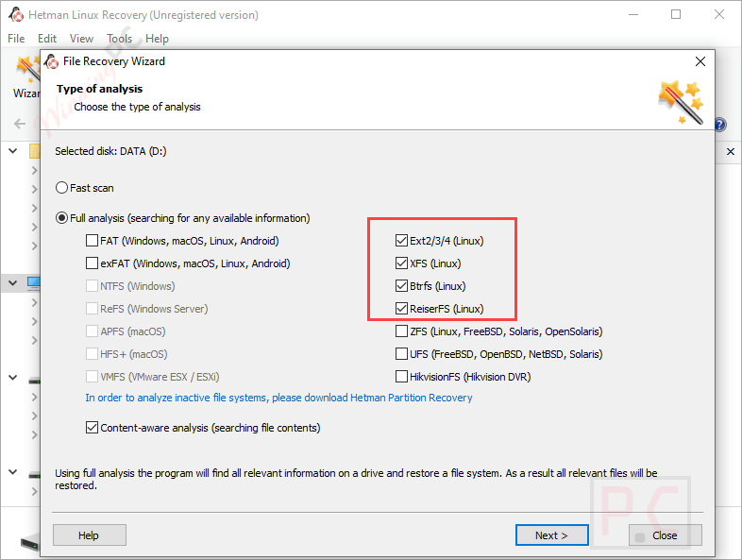The width and height of the screenshot is (742, 560).
Task: Click the Next > button
Action: tap(551, 535)
